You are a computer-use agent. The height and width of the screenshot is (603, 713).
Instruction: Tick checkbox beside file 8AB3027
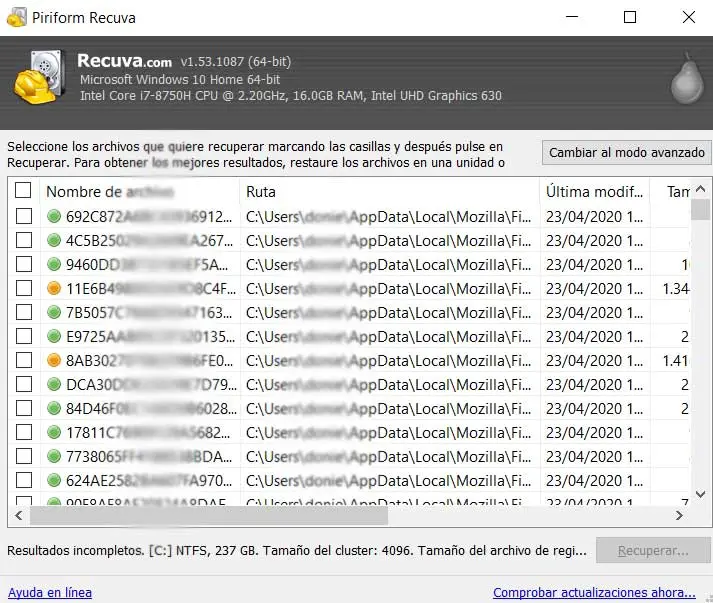[24, 360]
